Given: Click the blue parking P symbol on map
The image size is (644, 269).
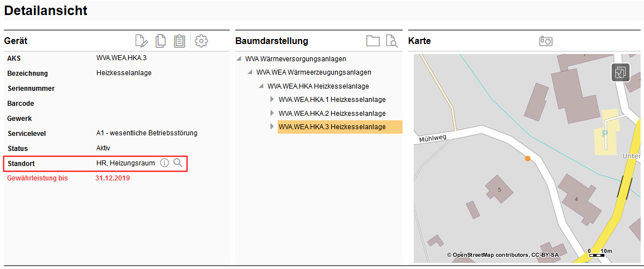Looking at the screenshot, I should coord(604,134).
